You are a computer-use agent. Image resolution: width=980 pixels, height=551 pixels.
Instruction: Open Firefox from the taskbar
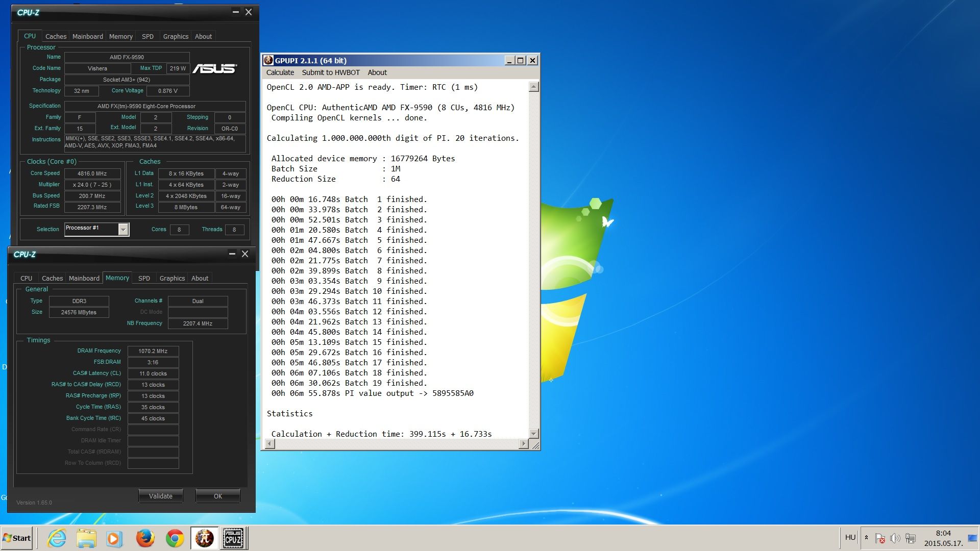145,538
